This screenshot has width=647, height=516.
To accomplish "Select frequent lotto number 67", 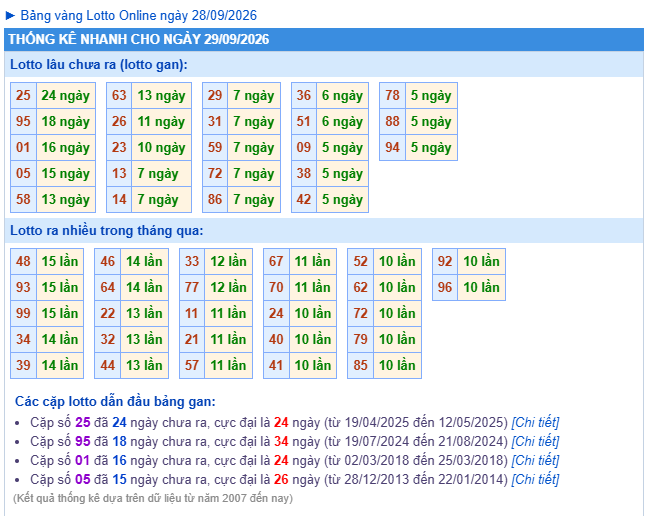I will pyautogui.click(x=276, y=261).
